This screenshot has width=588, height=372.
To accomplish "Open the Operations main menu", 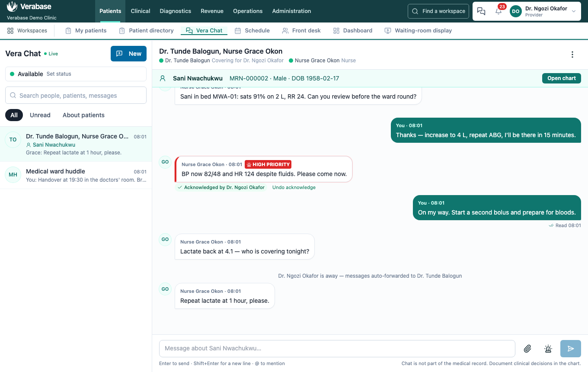I will [x=248, y=11].
